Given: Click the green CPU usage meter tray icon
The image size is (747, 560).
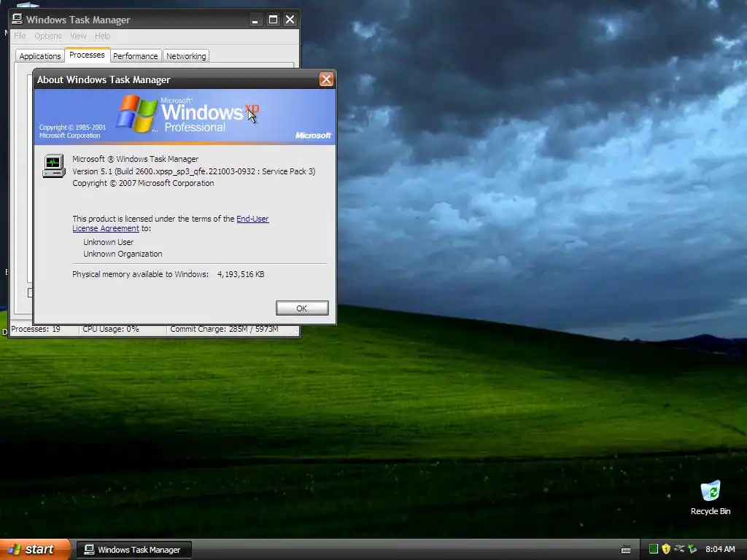Looking at the screenshot, I should pos(653,549).
